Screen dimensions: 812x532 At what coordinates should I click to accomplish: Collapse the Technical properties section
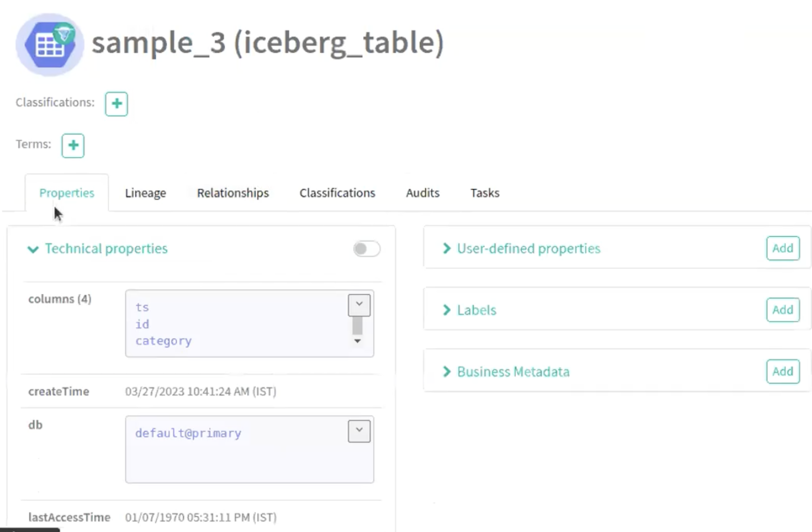pos(33,249)
